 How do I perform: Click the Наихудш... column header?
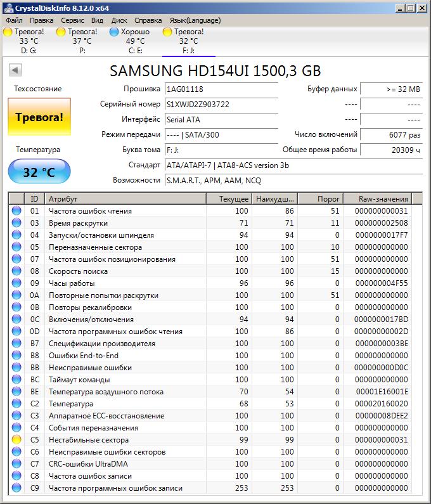[x=275, y=199]
